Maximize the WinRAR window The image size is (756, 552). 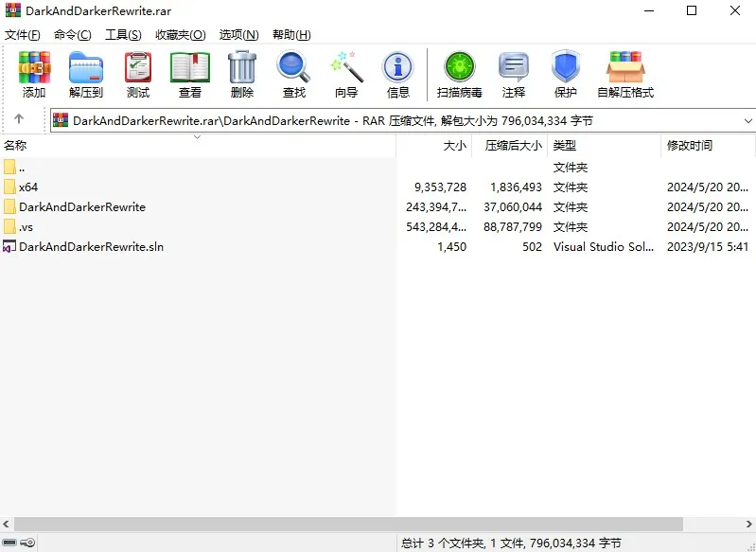[692, 10]
